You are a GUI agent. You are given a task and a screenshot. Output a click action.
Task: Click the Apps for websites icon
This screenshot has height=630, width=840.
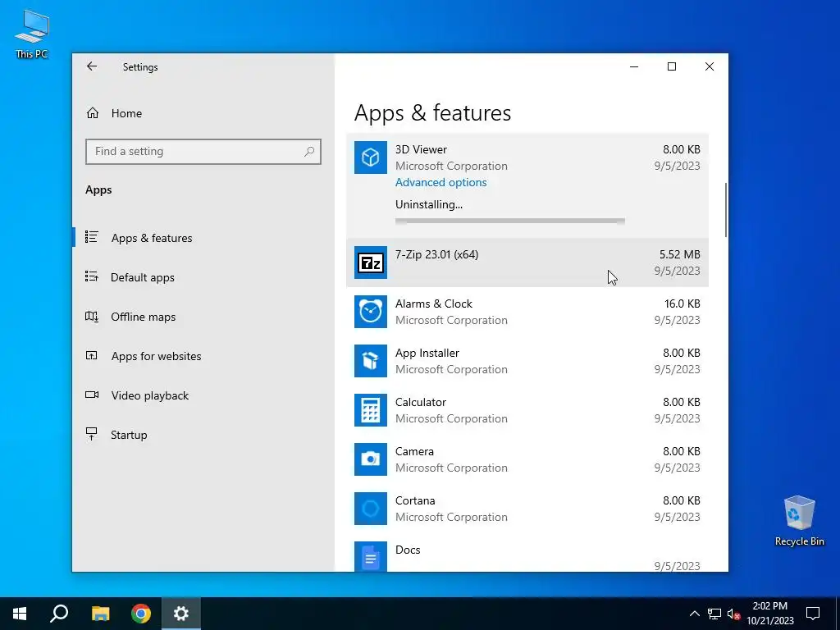click(92, 355)
